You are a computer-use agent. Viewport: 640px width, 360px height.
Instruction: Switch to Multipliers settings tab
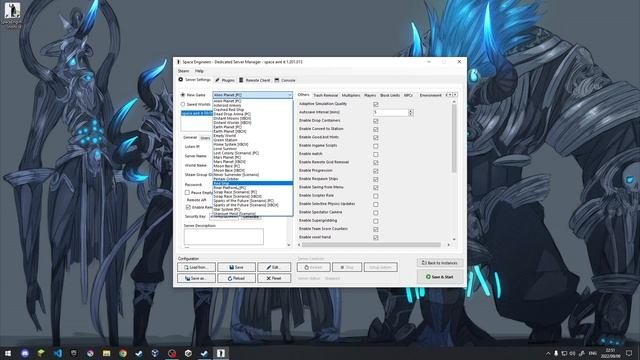[351, 95]
